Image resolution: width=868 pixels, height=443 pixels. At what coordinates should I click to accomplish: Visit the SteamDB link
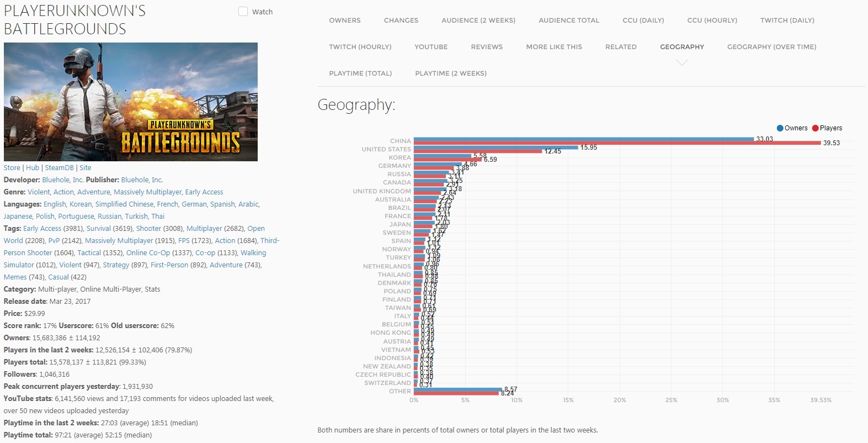[59, 168]
